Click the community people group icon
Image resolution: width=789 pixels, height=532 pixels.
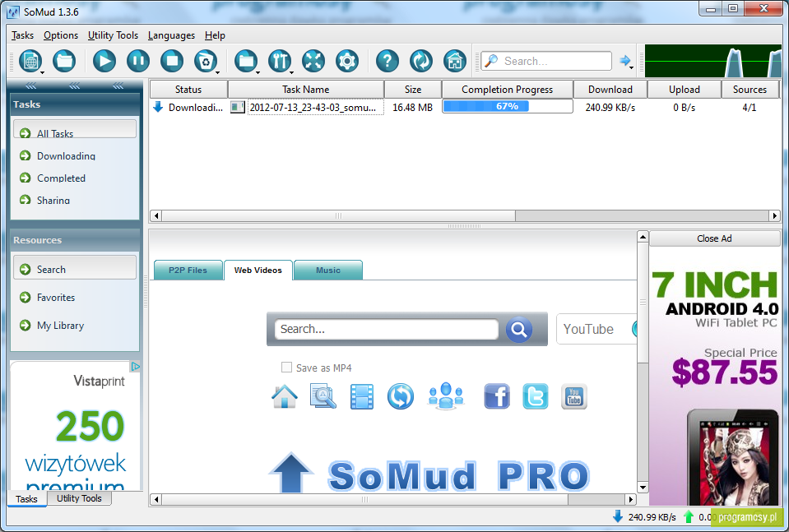446,396
